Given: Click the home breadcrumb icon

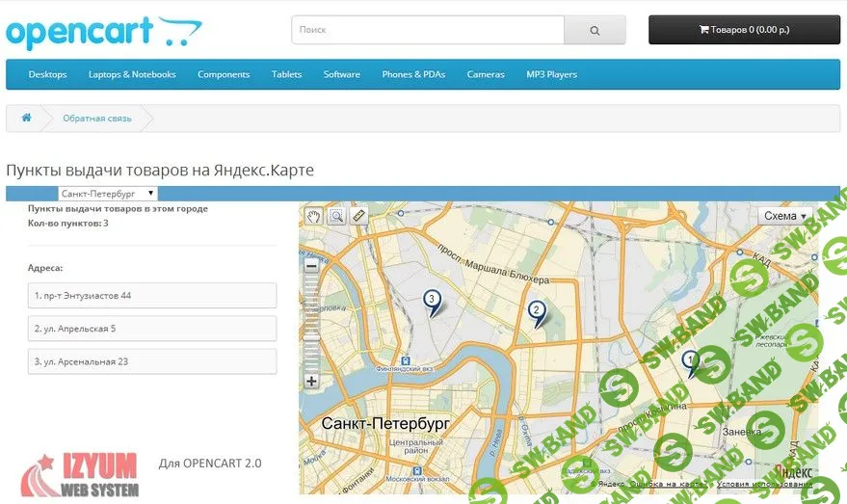Looking at the screenshot, I should pyautogui.click(x=26, y=118).
